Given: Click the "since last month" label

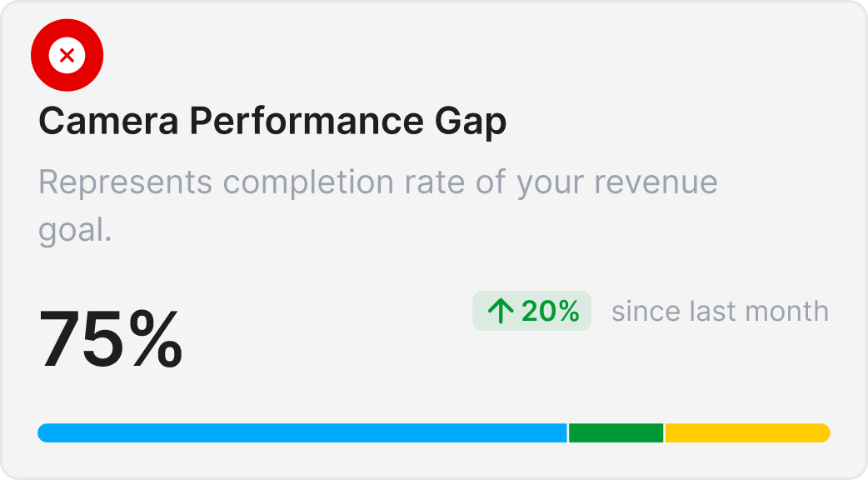Looking at the screenshot, I should 720,312.
